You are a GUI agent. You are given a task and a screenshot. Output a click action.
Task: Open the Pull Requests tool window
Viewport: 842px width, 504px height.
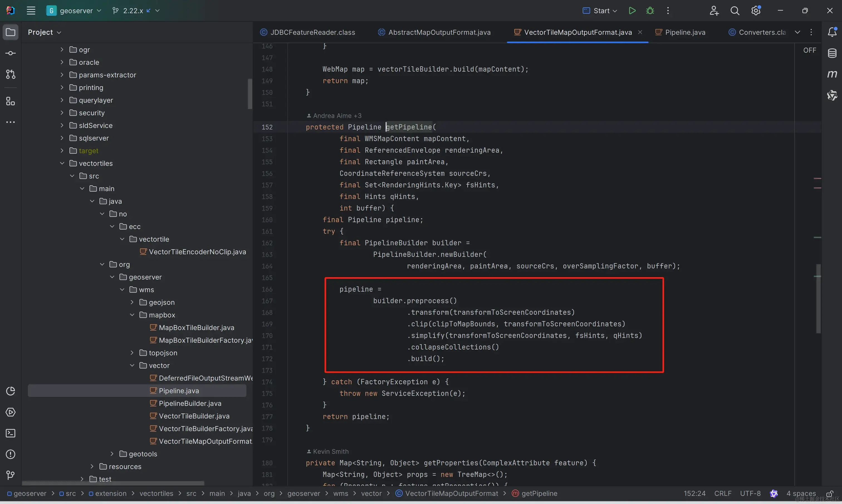11,74
